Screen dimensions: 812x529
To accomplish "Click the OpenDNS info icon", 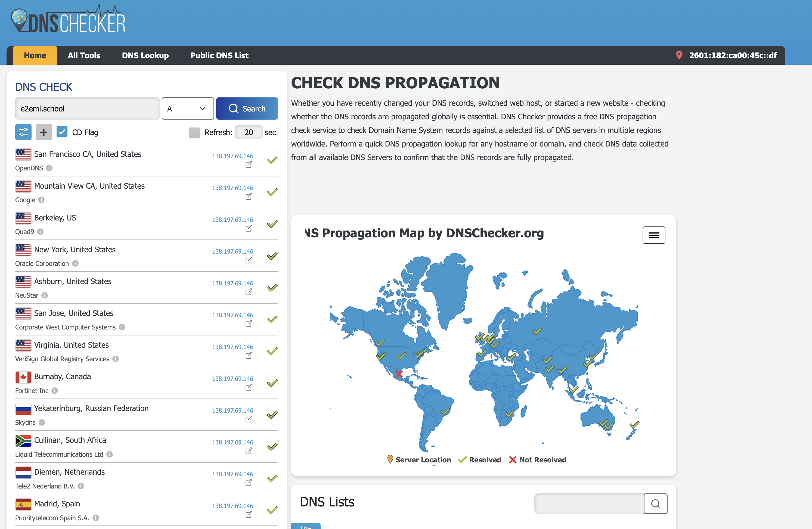I will tap(49, 168).
